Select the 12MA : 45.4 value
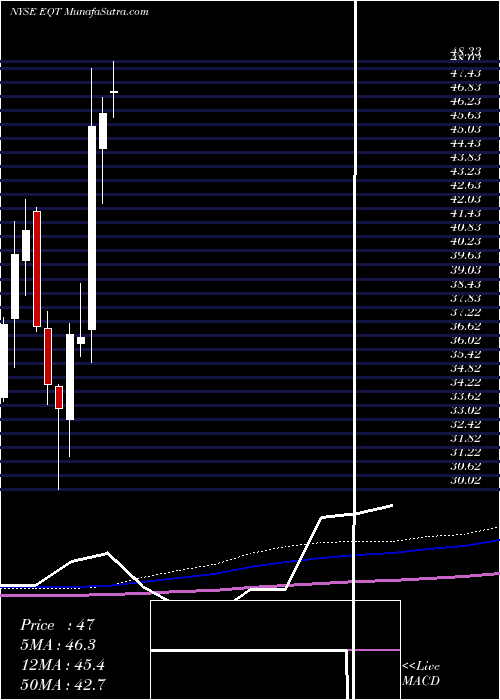 62,665
